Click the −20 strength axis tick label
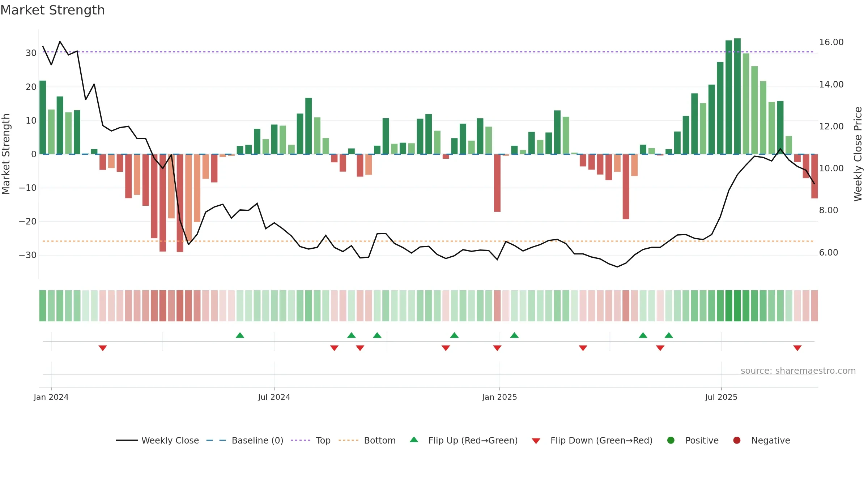This screenshot has height=488, width=868. coord(28,222)
